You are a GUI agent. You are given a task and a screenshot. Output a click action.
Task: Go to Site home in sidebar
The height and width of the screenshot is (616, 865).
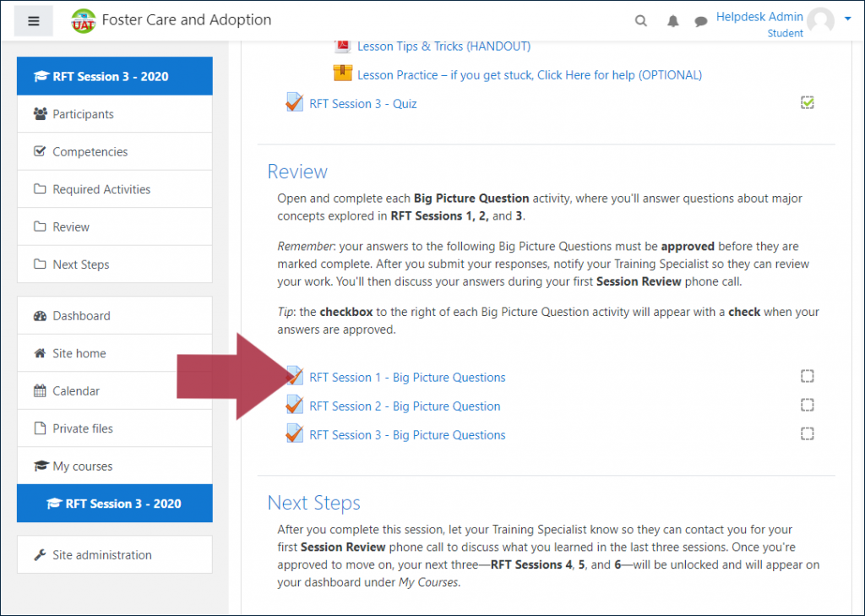[x=115, y=352]
